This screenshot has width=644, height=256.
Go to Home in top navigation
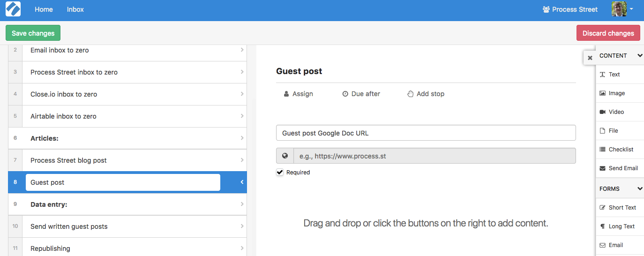[44, 9]
